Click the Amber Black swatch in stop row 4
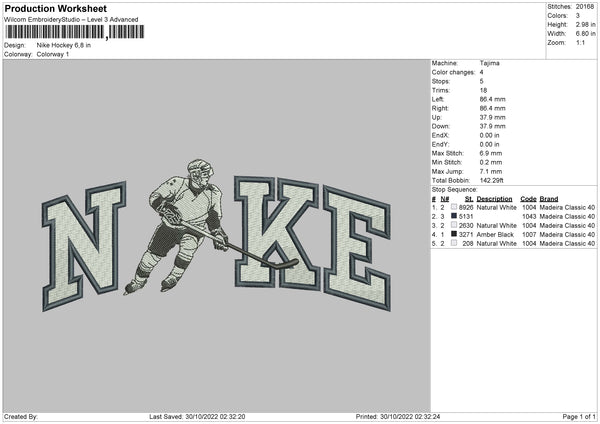The height and width of the screenshot is (424, 600). pos(454,234)
